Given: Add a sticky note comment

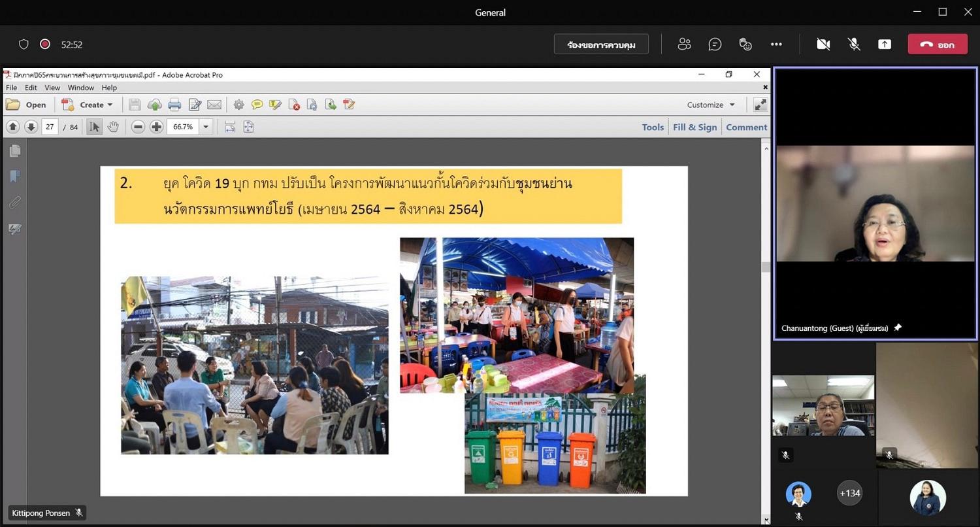Looking at the screenshot, I should 257,105.
